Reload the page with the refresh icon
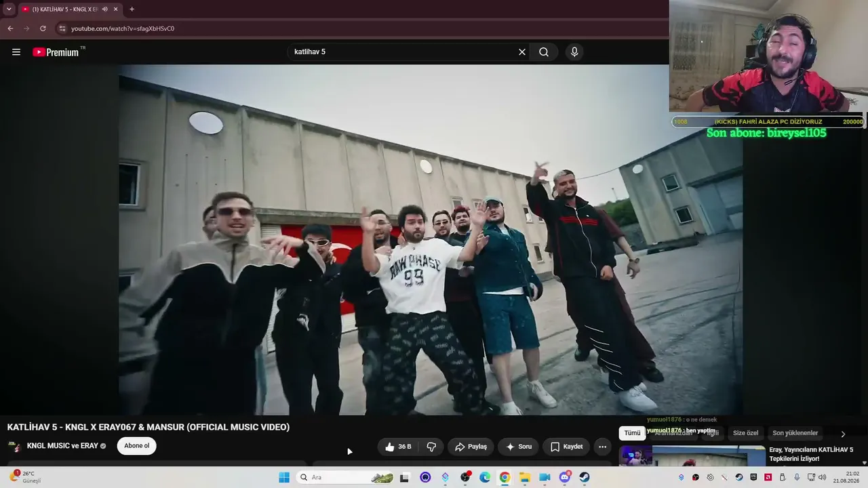This screenshot has height=488, width=868. click(43, 28)
